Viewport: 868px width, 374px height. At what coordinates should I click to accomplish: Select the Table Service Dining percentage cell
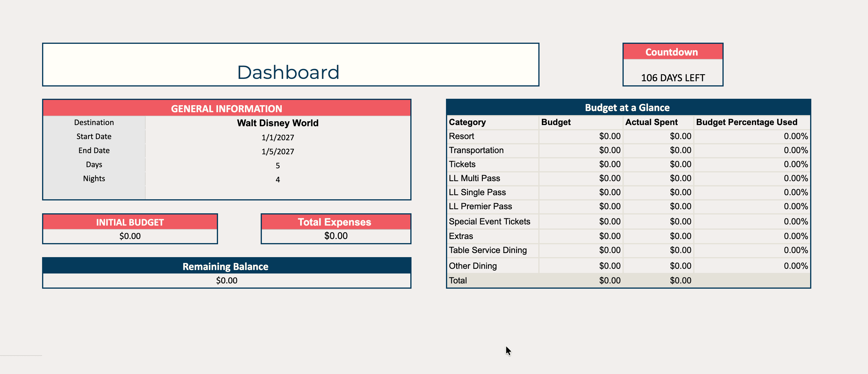tap(752, 250)
